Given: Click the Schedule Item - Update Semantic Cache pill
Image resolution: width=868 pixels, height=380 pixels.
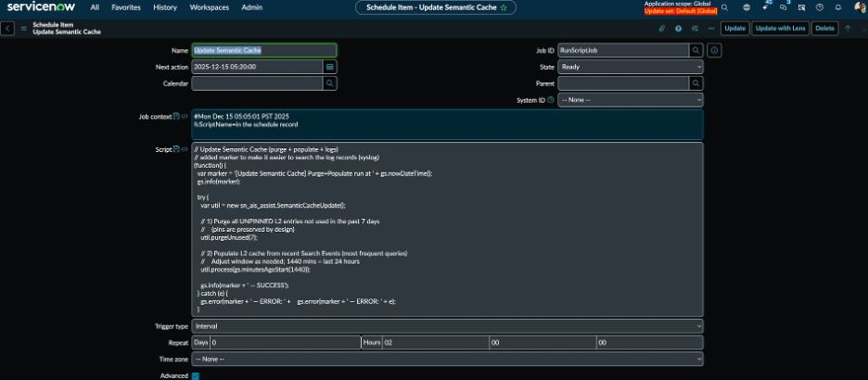Looking at the screenshot, I should 435,7.
